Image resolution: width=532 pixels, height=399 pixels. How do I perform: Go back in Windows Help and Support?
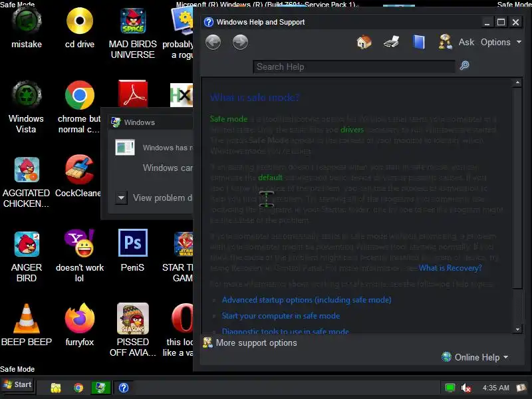213,43
